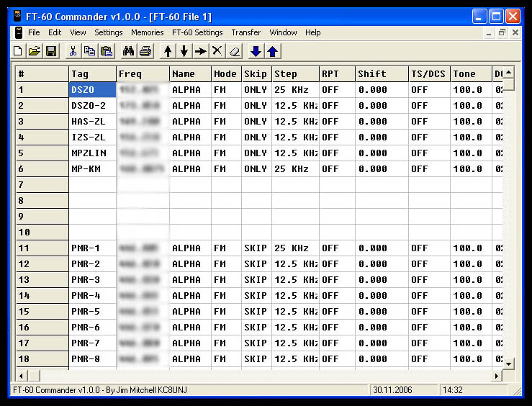Click the Skip column header
Image resolution: width=532 pixels, height=406 pixels.
tap(256, 74)
